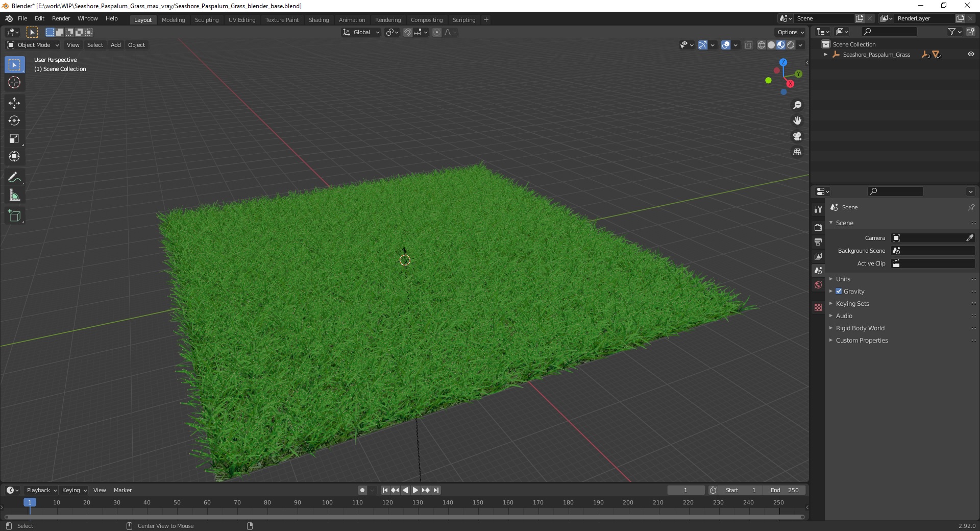Open the outliner Filter dropdown
The image size is (980, 531).
954,32
